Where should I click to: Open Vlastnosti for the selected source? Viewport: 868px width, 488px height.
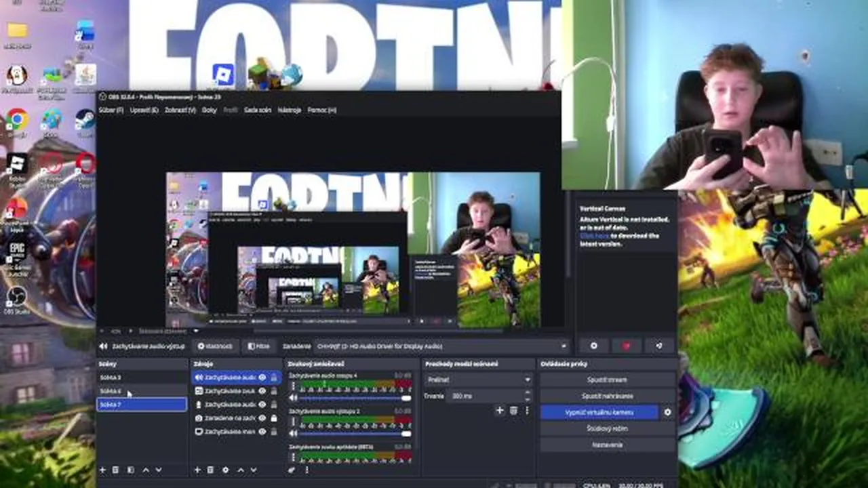coord(215,346)
